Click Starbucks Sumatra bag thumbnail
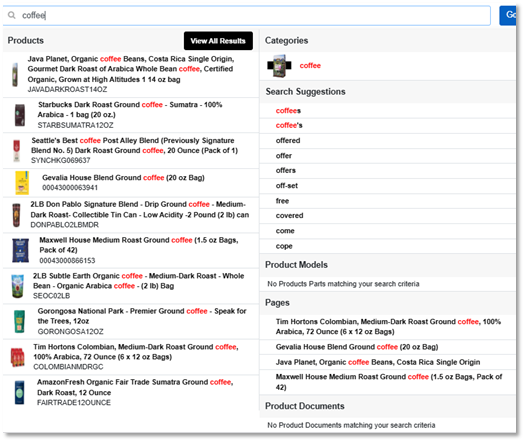 pyautogui.click(x=20, y=115)
